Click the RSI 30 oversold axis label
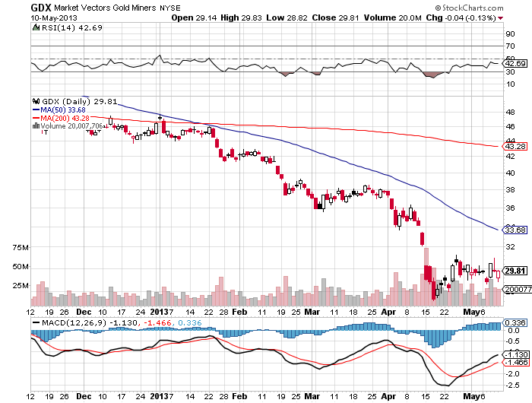The width and height of the screenshot is (532, 403). [x=510, y=71]
